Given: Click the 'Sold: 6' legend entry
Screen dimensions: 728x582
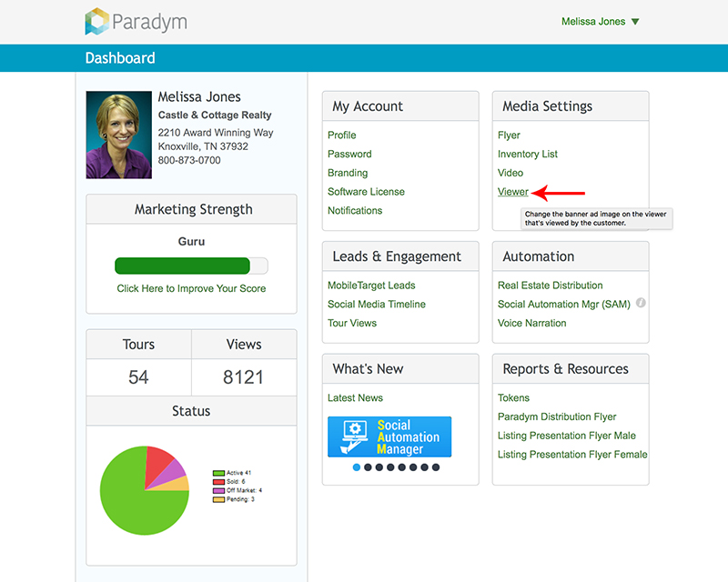Looking at the screenshot, I should click(229, 482).
